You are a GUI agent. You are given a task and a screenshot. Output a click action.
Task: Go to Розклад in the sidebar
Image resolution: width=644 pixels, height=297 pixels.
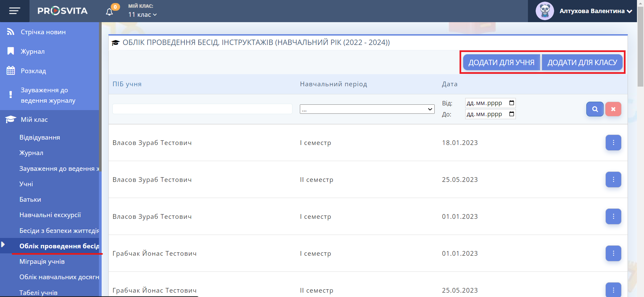(x=33, y=71)
